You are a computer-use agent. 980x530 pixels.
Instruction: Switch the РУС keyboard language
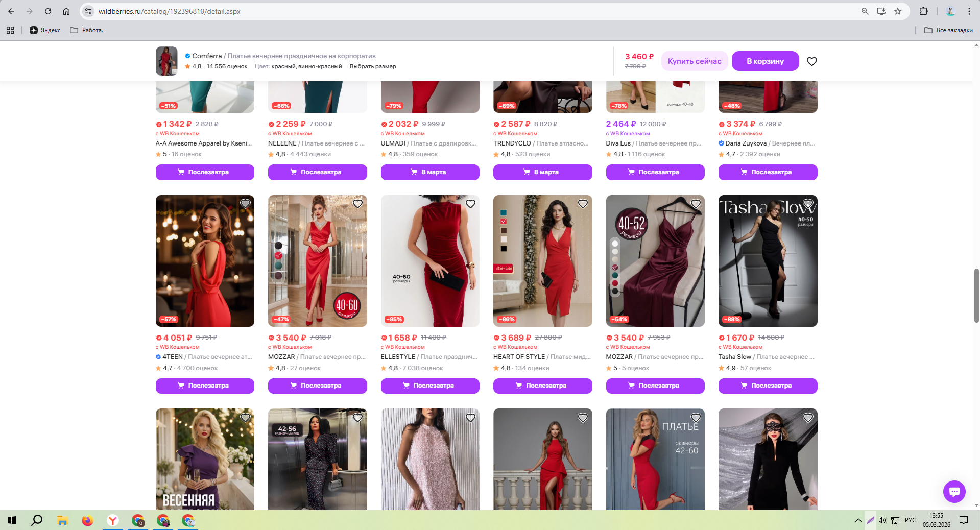point(910,520)
